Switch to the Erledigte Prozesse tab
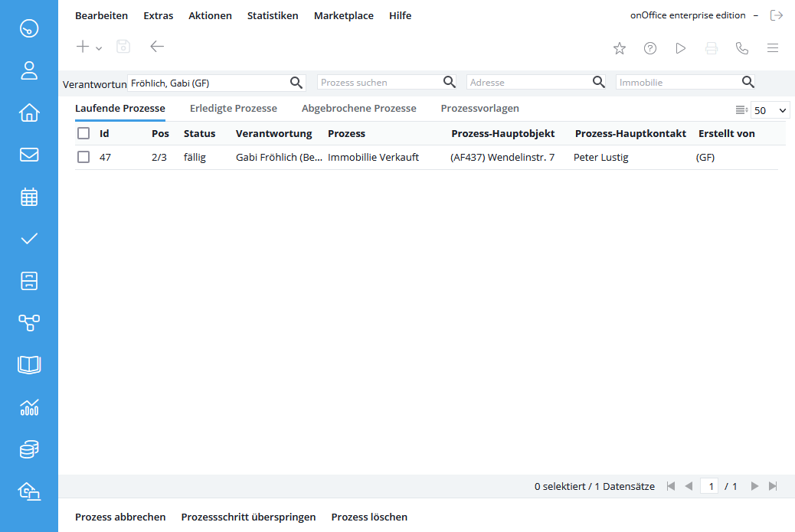795x532 pixels. point(234,108)
